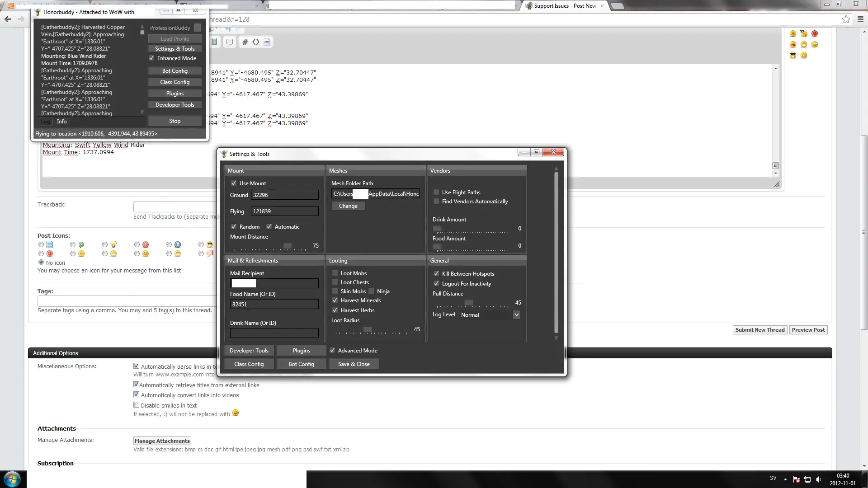The height and width of the screenshot is (488, 868).
Task: Click Save & Close in Settings
Action: point(354,364)
